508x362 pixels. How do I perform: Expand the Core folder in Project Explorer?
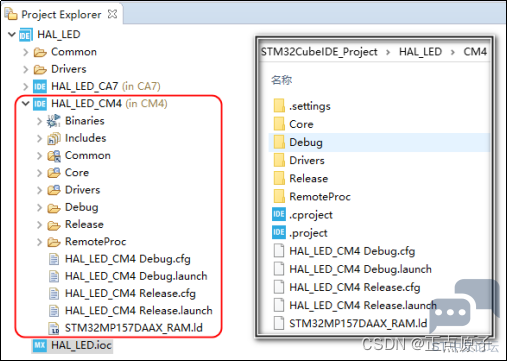(39, 173)
